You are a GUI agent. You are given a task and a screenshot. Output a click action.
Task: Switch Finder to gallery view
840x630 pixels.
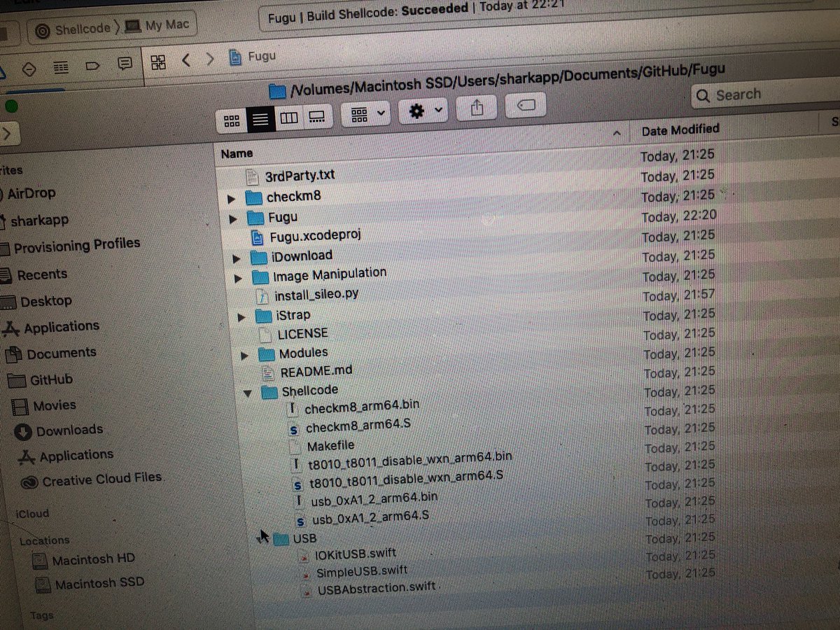[x=316, y=116]
